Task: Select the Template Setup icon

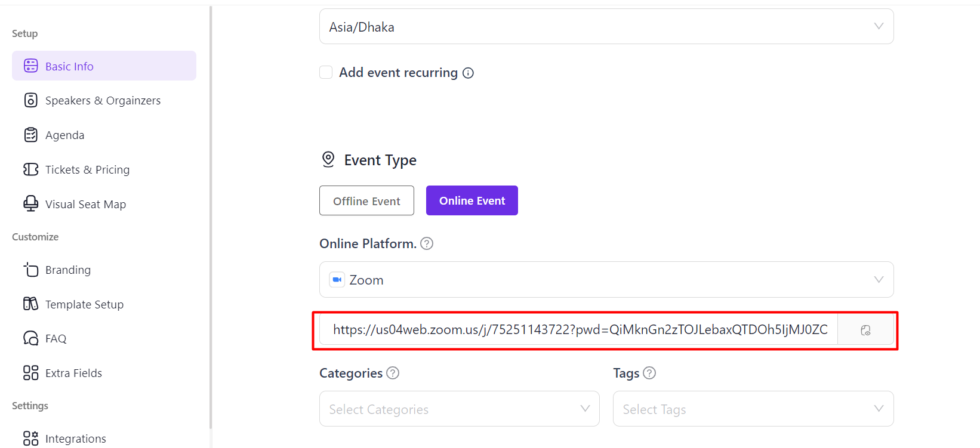Action: tap(30, 304)
